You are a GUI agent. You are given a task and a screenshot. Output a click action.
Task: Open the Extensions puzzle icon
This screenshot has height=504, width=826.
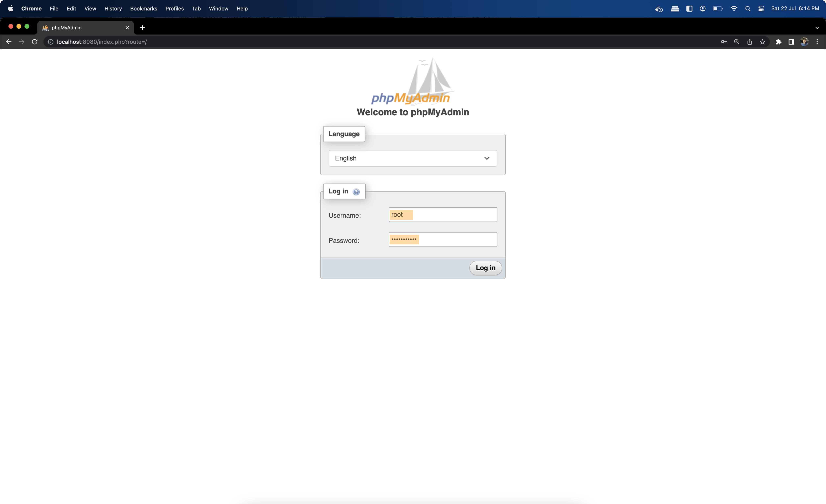click(778, 42)
